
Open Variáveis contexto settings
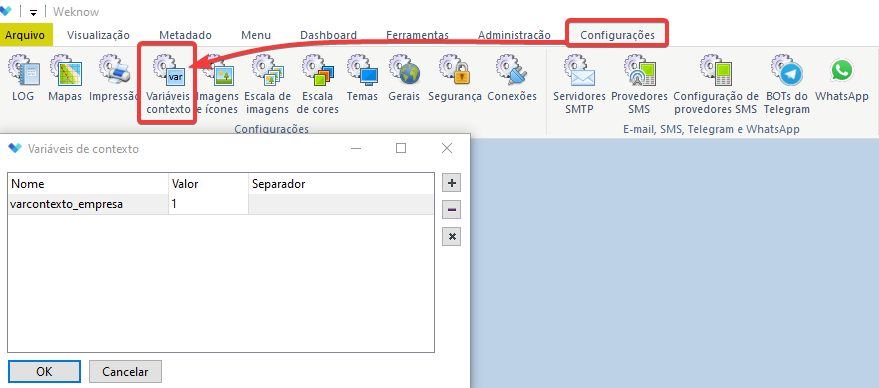[x=168, y=84]
